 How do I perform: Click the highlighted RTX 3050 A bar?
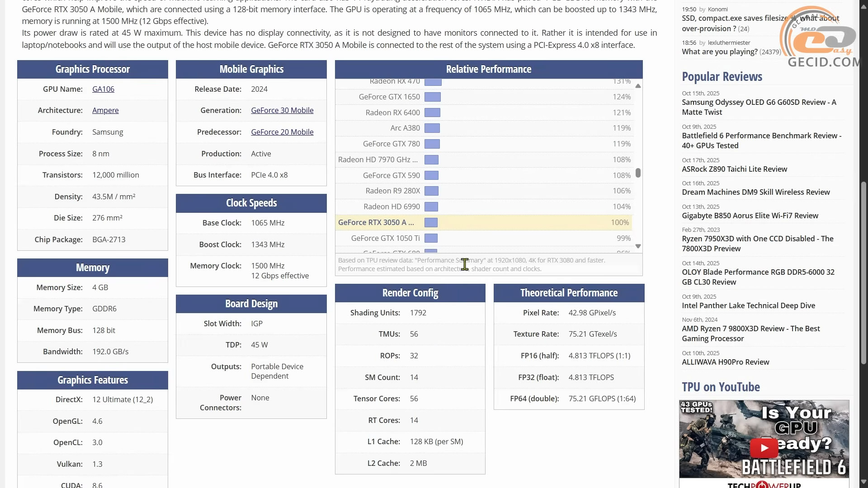click(x=431, y=223)
